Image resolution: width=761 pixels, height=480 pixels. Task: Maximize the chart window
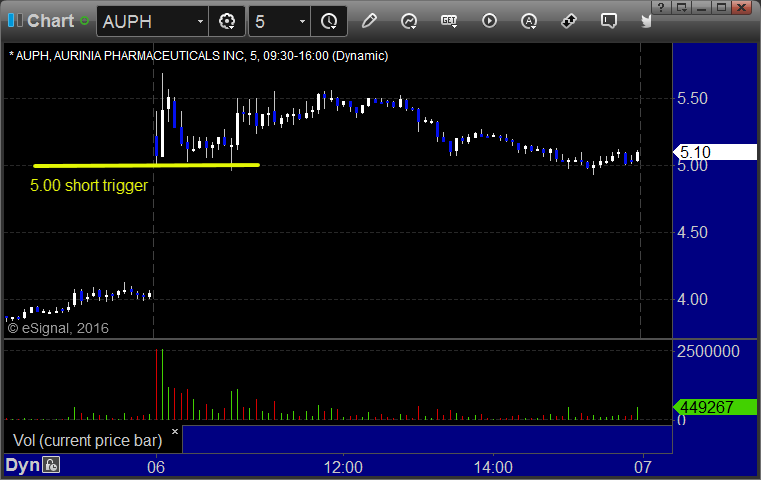[x=721, y=7]
